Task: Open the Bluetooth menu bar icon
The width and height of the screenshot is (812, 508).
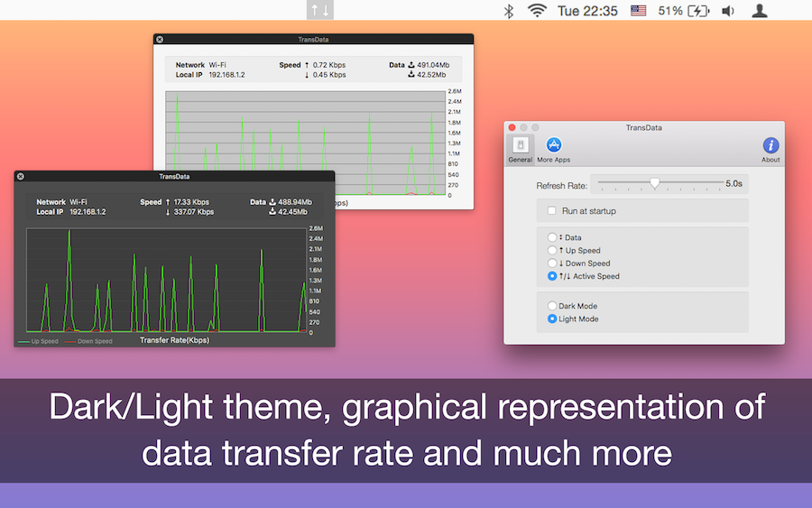Action: (x=509, y=11)
